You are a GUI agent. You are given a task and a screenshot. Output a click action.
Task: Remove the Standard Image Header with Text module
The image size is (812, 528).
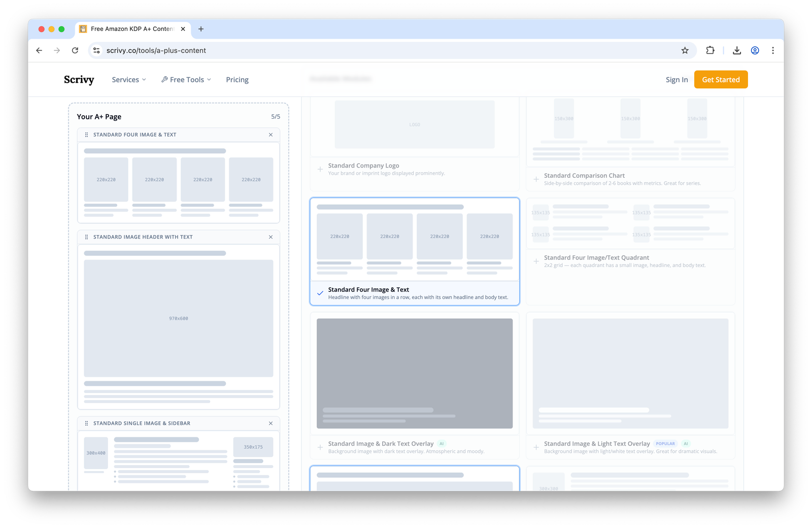point(270,237)
